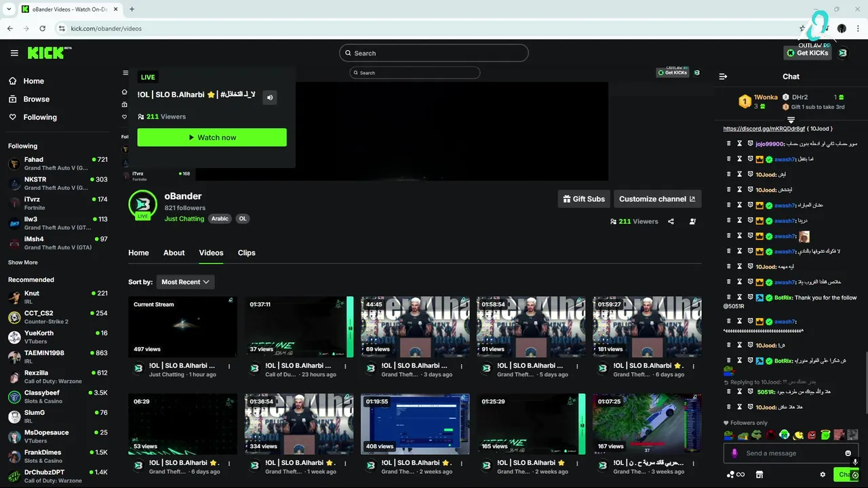Insert the red angry face emote

click(812, 435)
